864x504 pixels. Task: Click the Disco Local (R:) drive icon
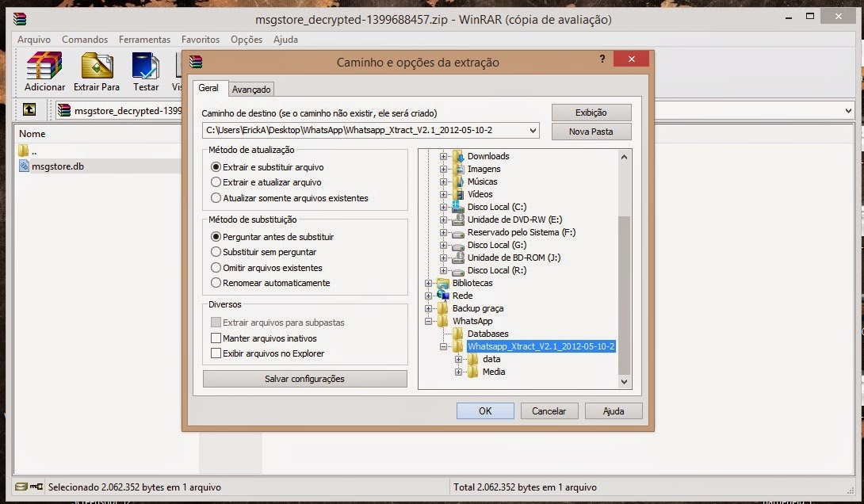(458, 270)
